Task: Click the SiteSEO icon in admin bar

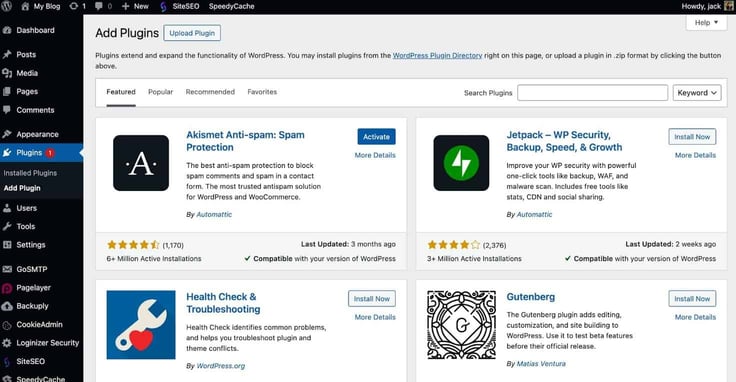Action: click(163, 7)
